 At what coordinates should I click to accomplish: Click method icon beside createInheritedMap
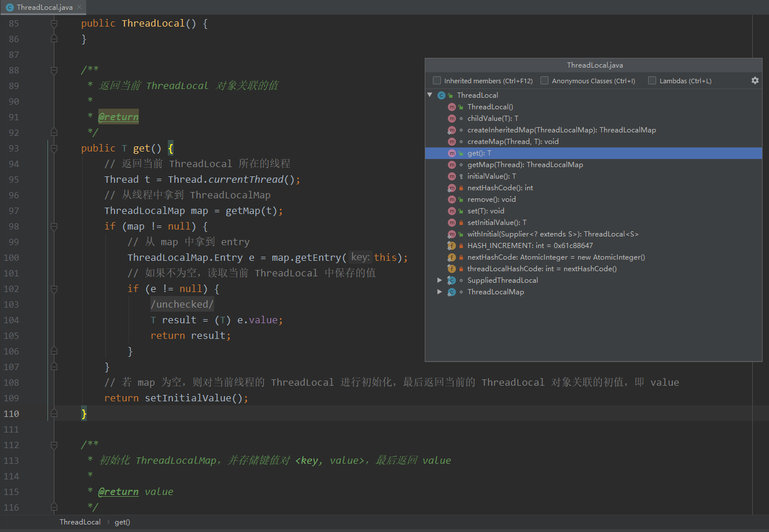[452, 130]
